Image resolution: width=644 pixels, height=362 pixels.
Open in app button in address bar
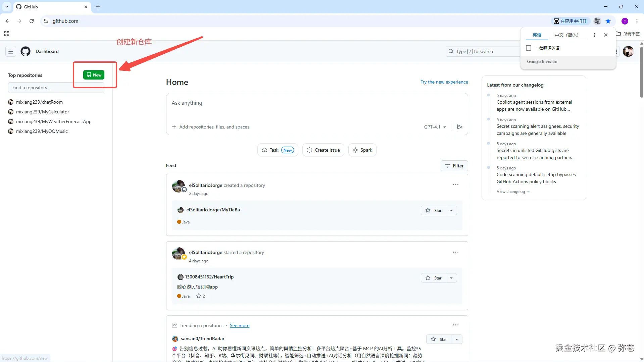[570, 21]
